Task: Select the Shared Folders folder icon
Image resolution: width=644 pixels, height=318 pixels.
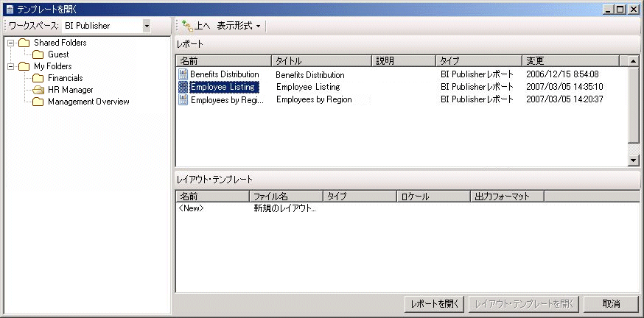Action: 24,43
